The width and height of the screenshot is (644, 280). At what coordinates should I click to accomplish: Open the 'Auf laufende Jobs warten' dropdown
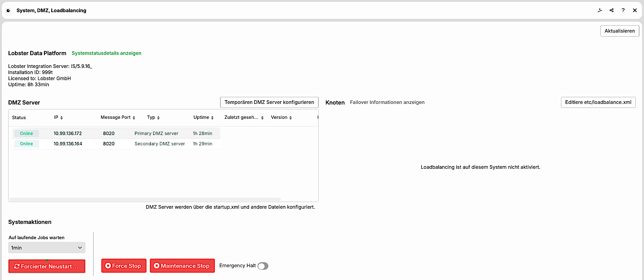47,248
